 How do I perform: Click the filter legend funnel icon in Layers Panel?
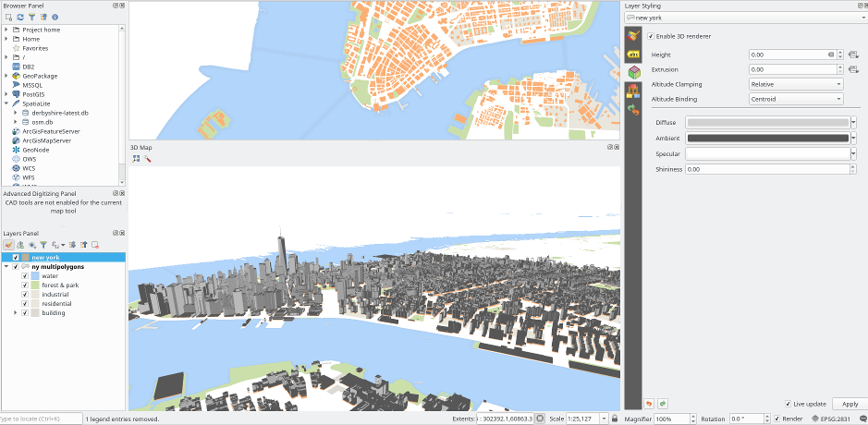coord(43,245)
